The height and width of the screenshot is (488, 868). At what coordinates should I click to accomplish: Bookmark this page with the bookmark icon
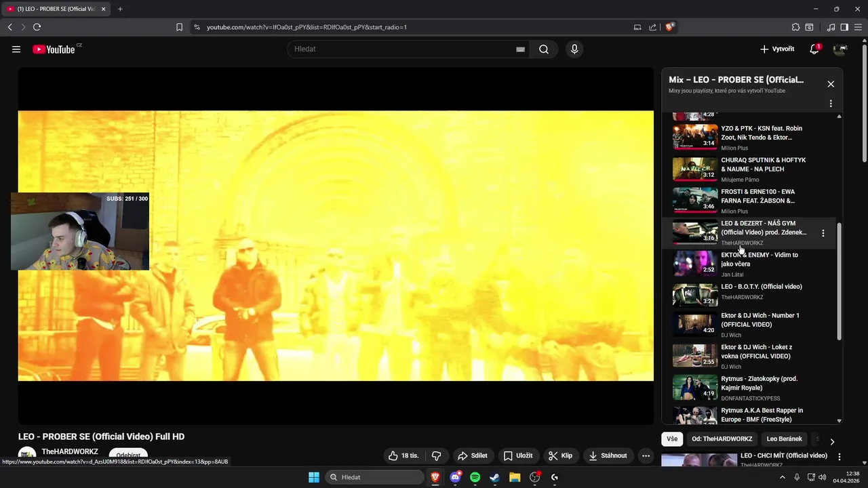pyautogui.click(x=179, y=27)
